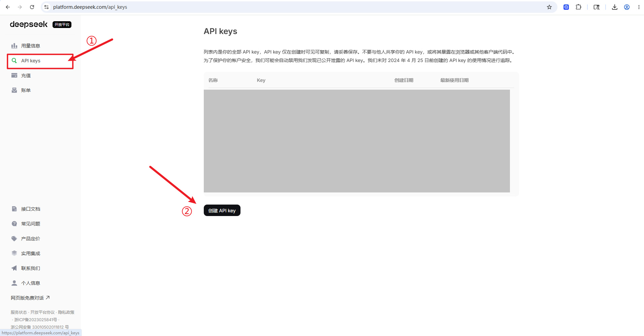Open the 服务状态 footer link
Viewport: 644px width, 336px height.
19,312
